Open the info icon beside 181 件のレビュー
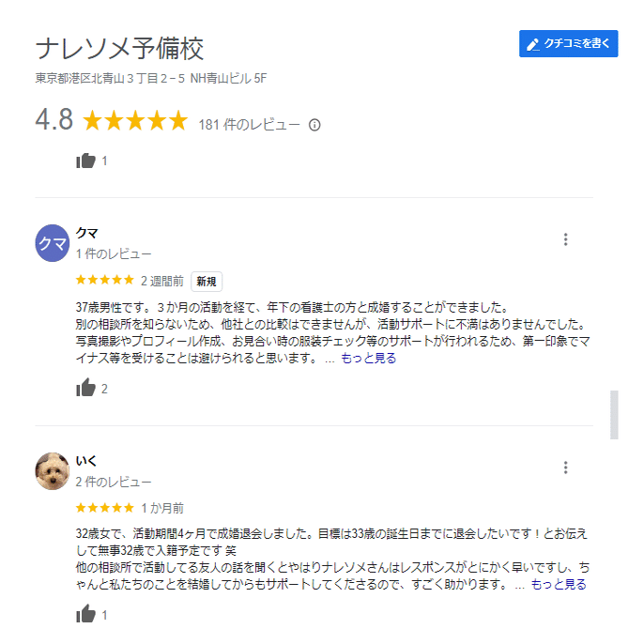The image size is (644, 644). 314,125
